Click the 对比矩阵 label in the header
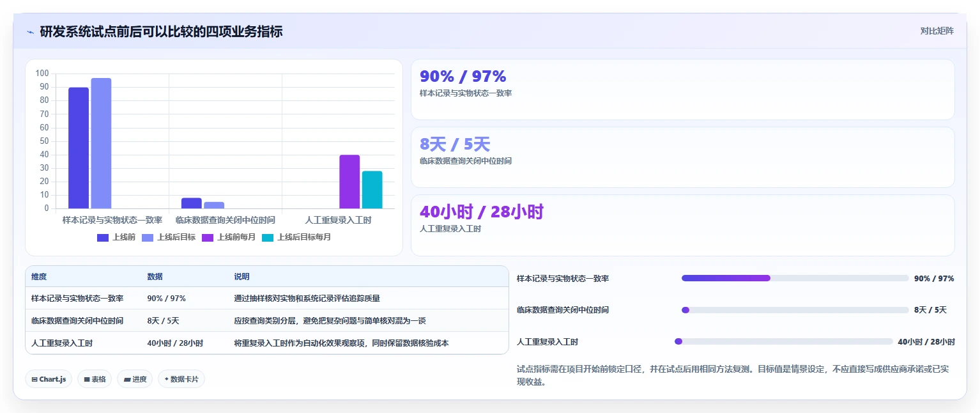The height and width of the screenshot is (413, 980). (x=937, y=31)
